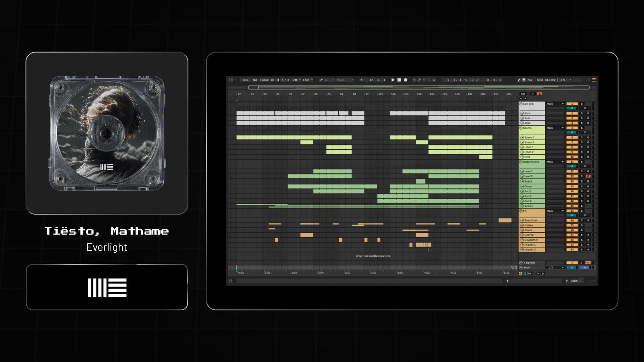The height and width of the screenshot is (362, 644).
Task: Toggle the draw mode pencil icon
Action: [x=520, y=80]
